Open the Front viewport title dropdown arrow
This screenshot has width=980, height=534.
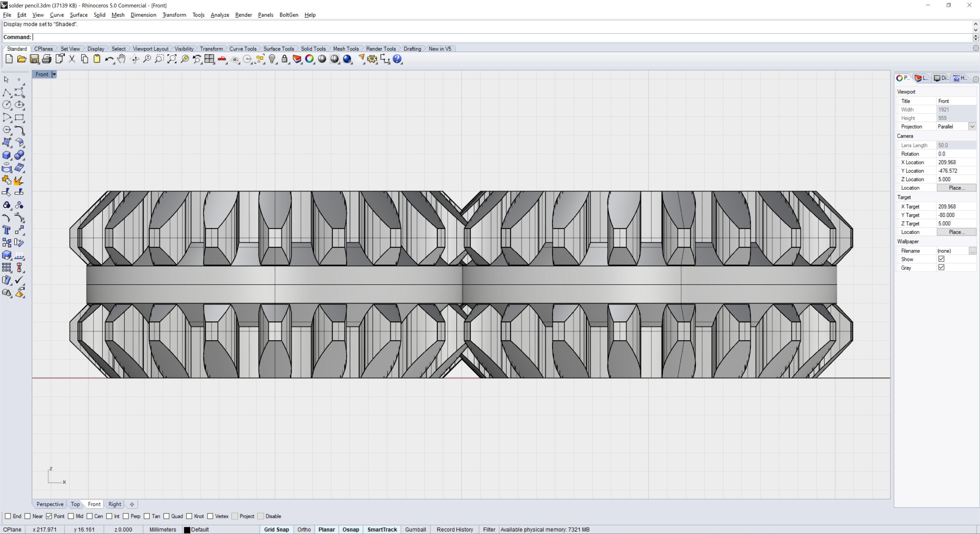click(54, 75)
